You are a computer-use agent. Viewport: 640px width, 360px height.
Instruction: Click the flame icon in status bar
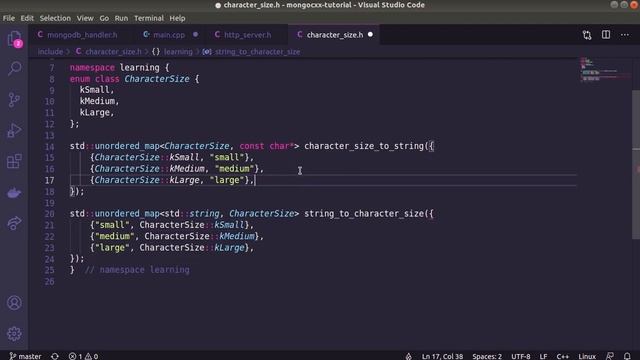coord(409,356)
